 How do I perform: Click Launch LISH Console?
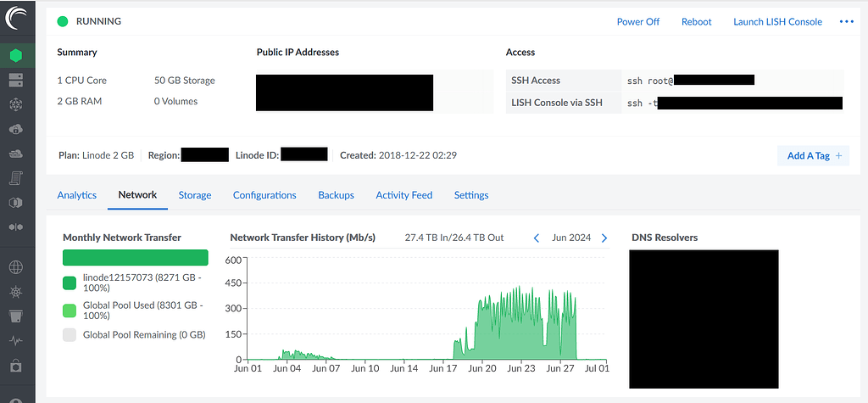tap(777, 22)
